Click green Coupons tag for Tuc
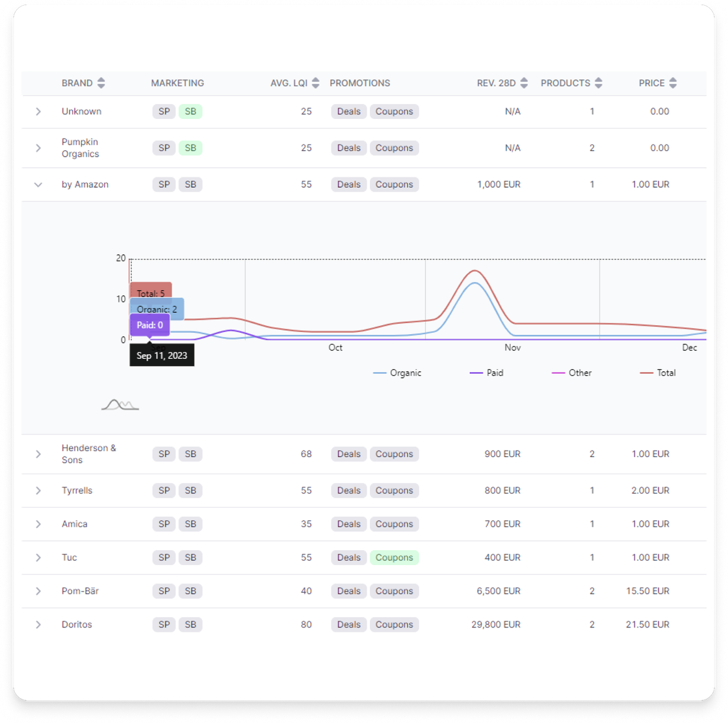Viewport: 728px width, 723px height. pyautogui.click(x=394, y=558)
